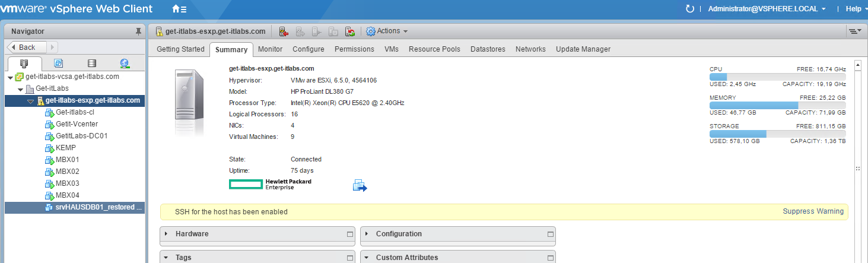Maximize the Hardware panel

tap(349, 235)
